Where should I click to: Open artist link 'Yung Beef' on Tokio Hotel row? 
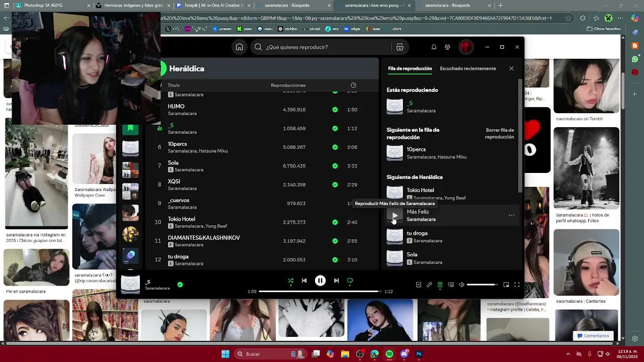click(x=216, y=226)
